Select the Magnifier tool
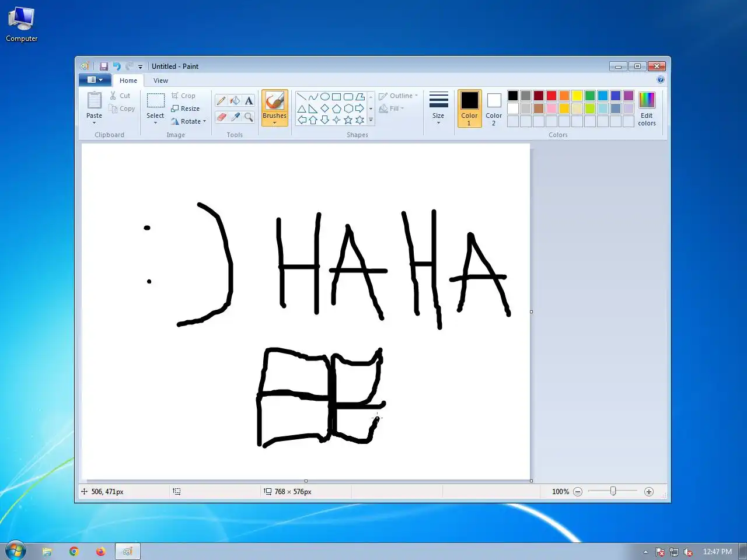The width and height of the screenshot is (747, 560). pos(249,117)
